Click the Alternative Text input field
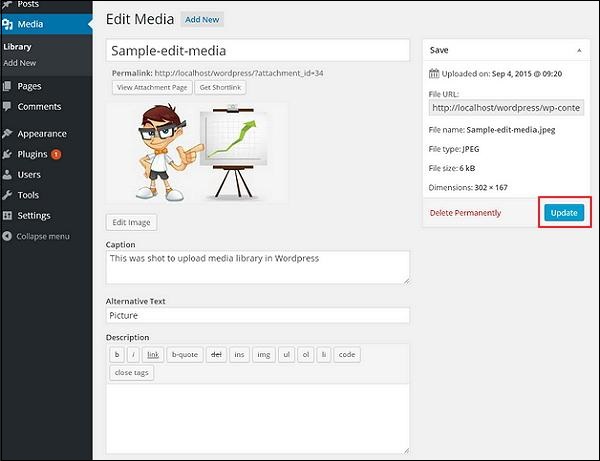This screenshot has height=461, width=600. pyautogui.click(x=257, y=315)
